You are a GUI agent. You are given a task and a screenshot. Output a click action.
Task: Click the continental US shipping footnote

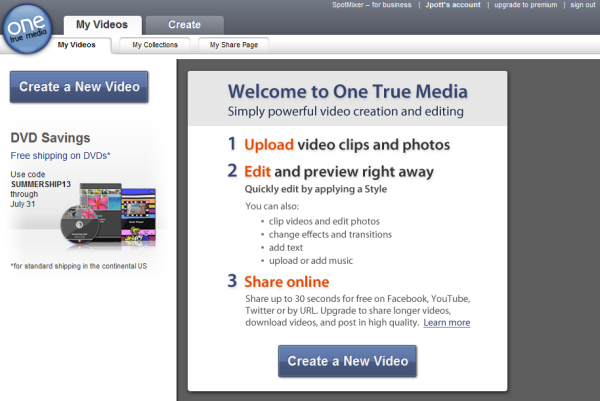[79, 266]
